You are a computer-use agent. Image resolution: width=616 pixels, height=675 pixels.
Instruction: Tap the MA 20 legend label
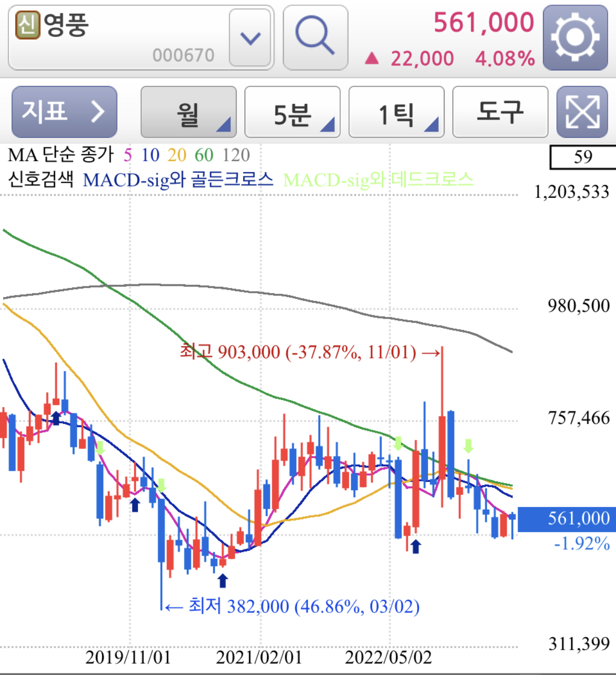177,155
